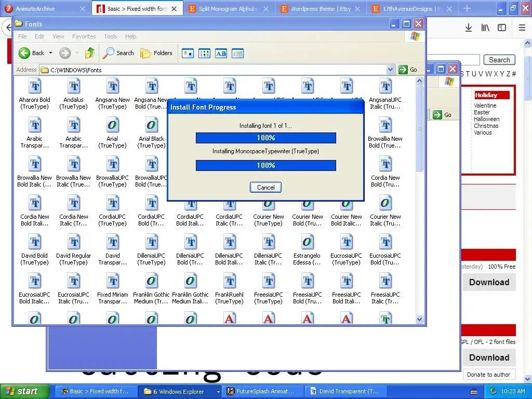Click Donate to author button
Screen dimensions: 532x399
point(488,375)
